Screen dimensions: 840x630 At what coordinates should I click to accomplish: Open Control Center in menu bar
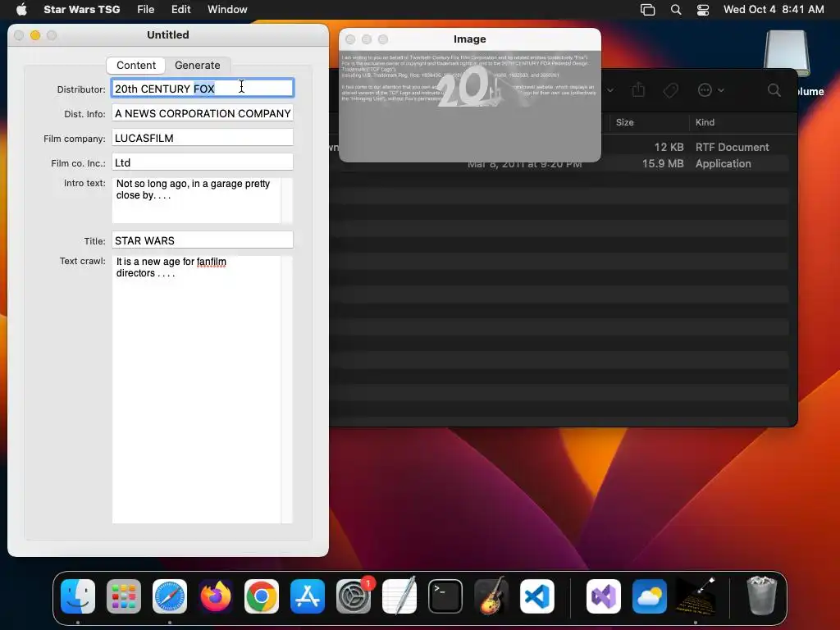703,10
